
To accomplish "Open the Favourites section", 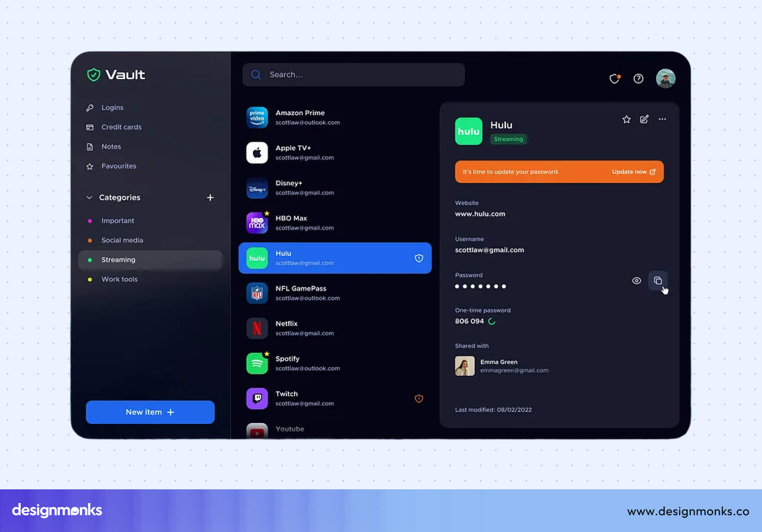I will (118, 166).
